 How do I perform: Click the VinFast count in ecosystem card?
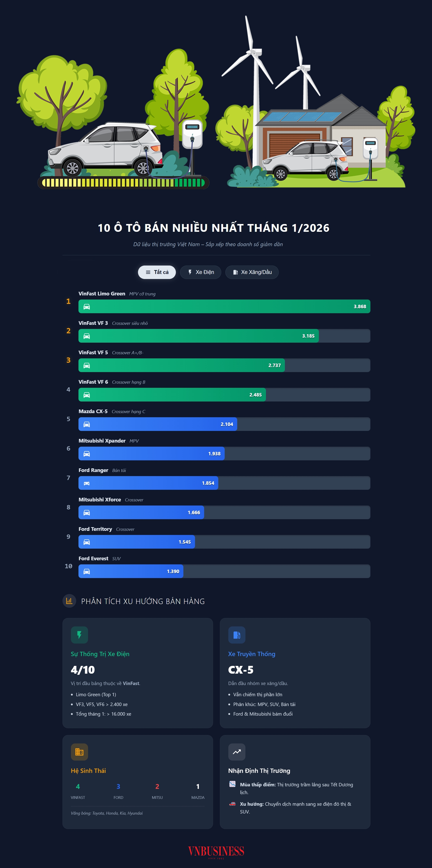[78, 787]
